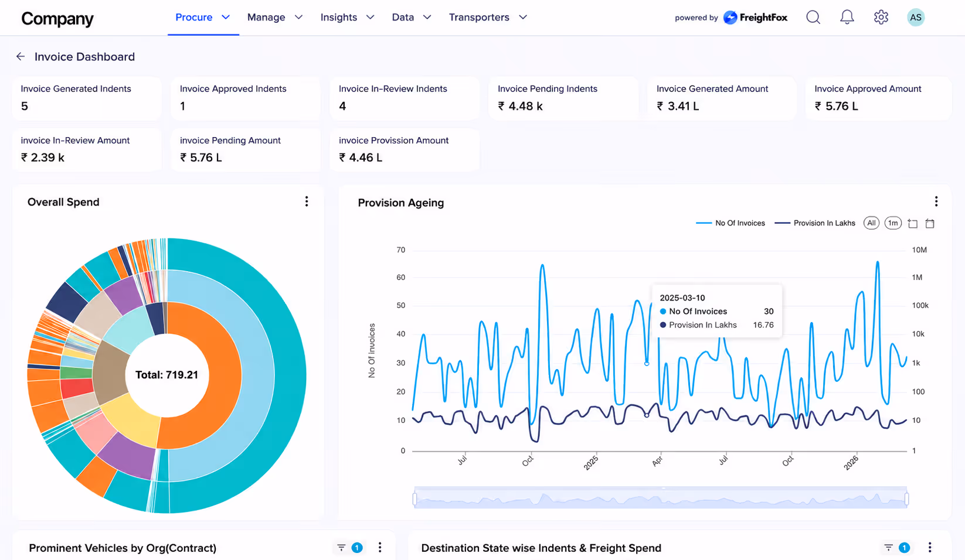Open the Procure tab
This screenshot has width=965, height=560.
pos(194,18)
